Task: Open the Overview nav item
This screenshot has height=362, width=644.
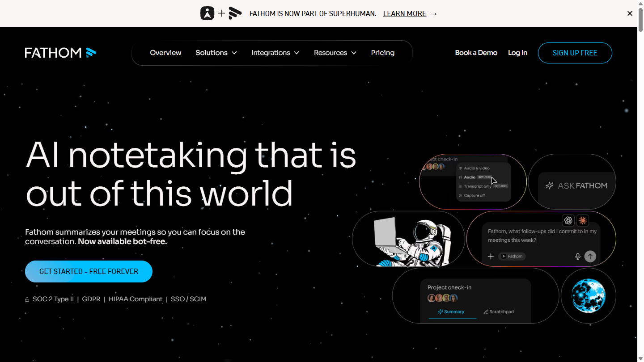Action: coord(165,53)
